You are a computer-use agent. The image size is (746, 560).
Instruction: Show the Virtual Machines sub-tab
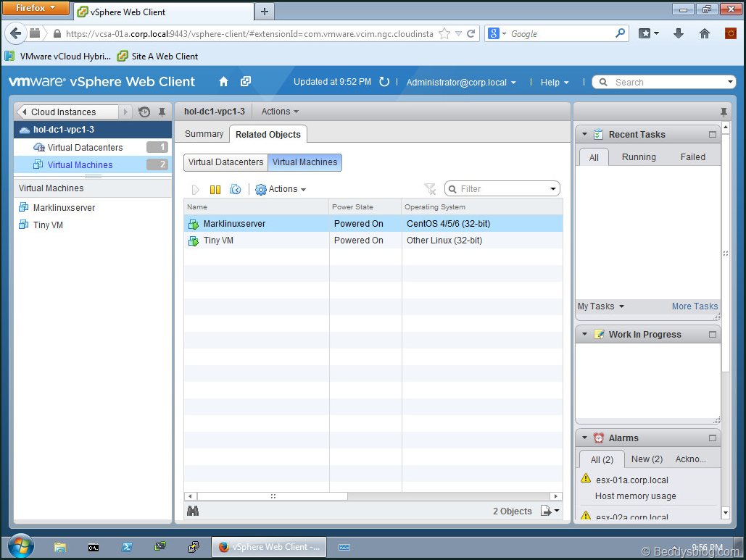pos(304,162)
